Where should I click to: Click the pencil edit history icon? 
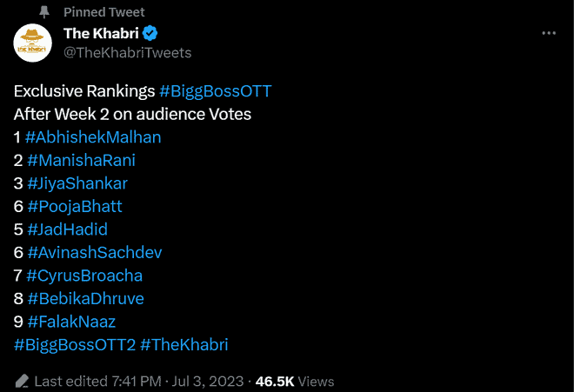(22, 382)
